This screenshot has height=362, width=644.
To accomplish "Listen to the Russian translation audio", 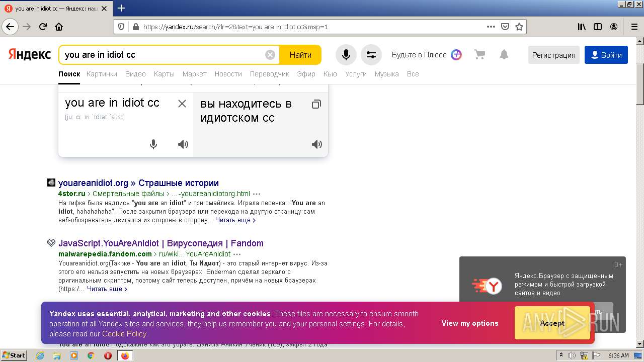I will tap(316, 144).
